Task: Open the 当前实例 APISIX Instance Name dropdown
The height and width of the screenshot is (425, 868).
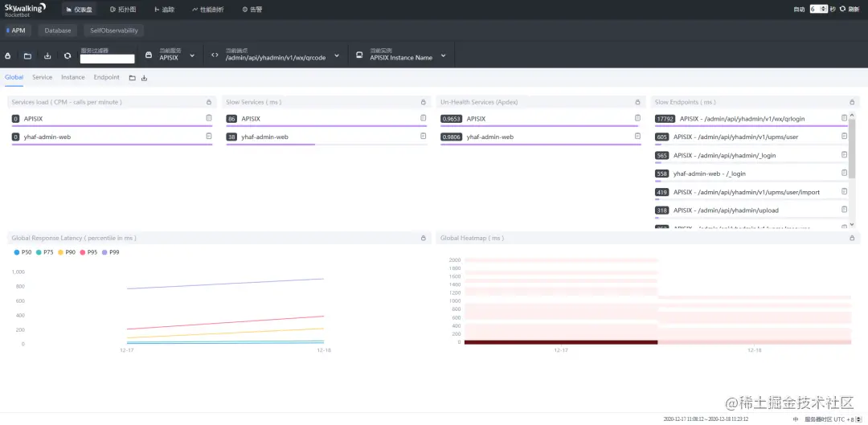Action: click(401, 55)
